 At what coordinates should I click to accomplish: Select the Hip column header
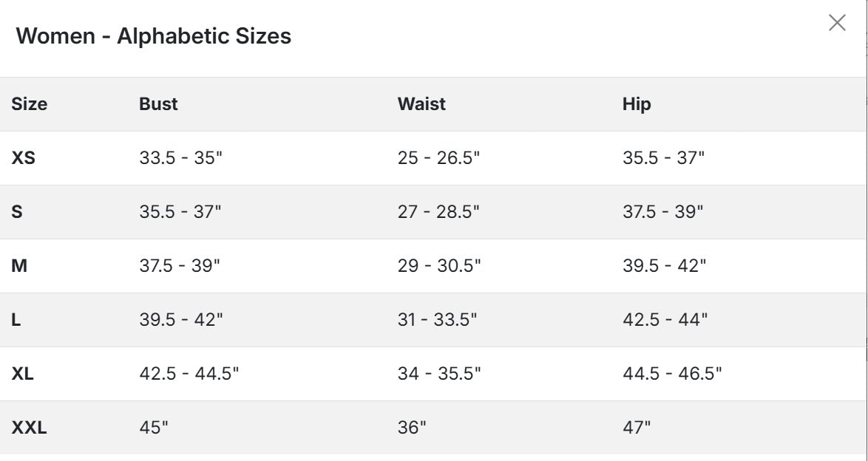click(x=637, y=104)
